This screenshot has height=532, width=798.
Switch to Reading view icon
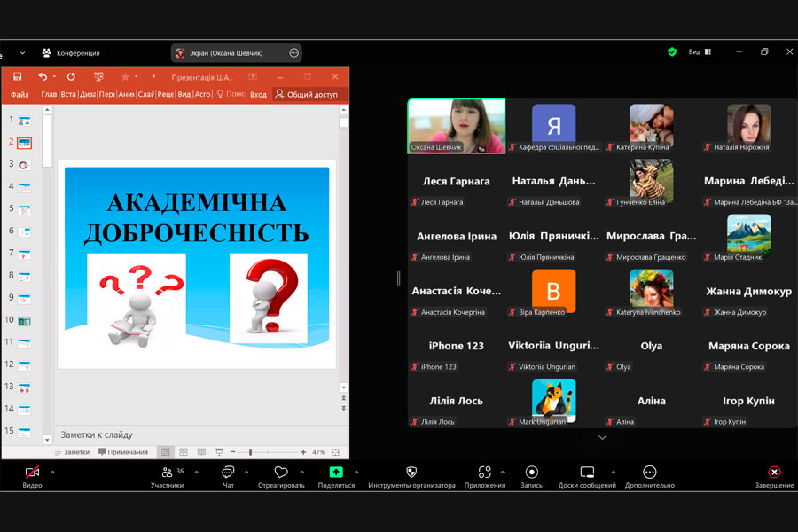pyautogui.click(x=201, y=452)
